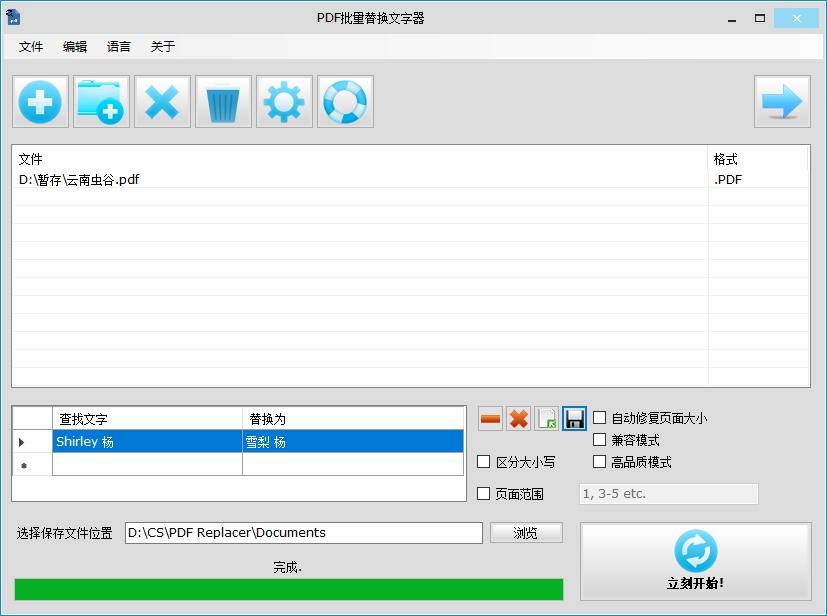This screenshot has width=827, height=616.
Task: Delete replacement row with the minus icon
Action: (x=490, y=419)
